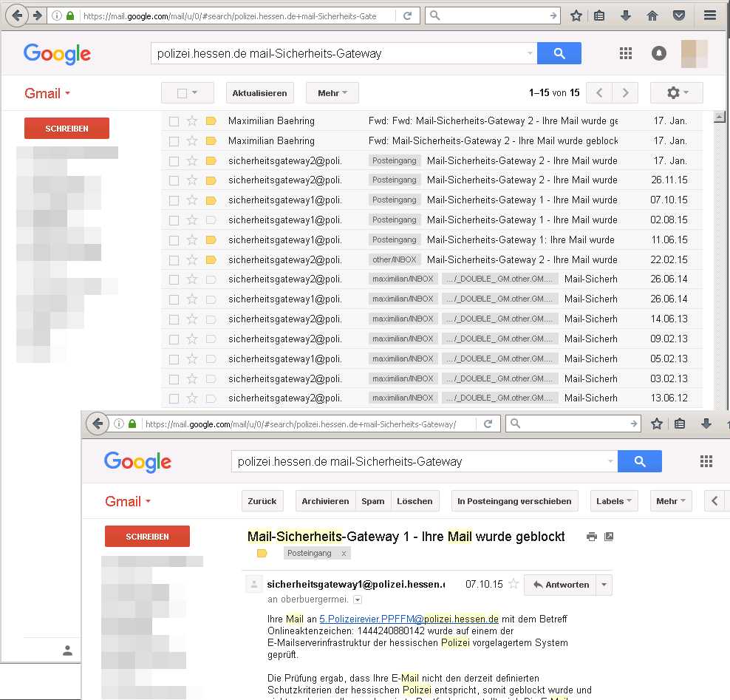Click the Archivieren button
The image size is (730, 700).
coord(325,501)
